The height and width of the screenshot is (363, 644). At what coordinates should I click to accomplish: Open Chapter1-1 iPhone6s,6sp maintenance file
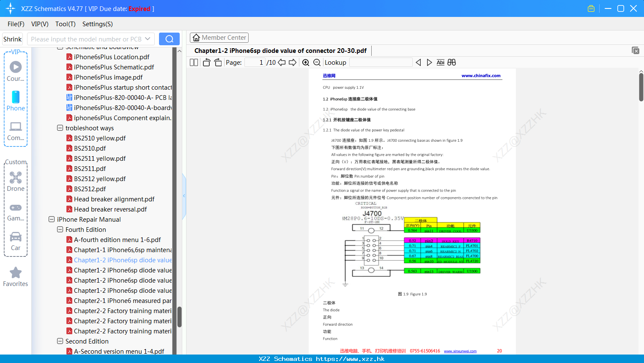pos(119,250)
